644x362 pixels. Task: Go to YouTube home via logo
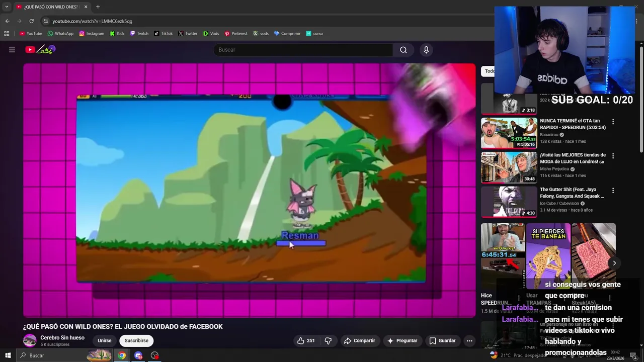click(x=40, y=50)
